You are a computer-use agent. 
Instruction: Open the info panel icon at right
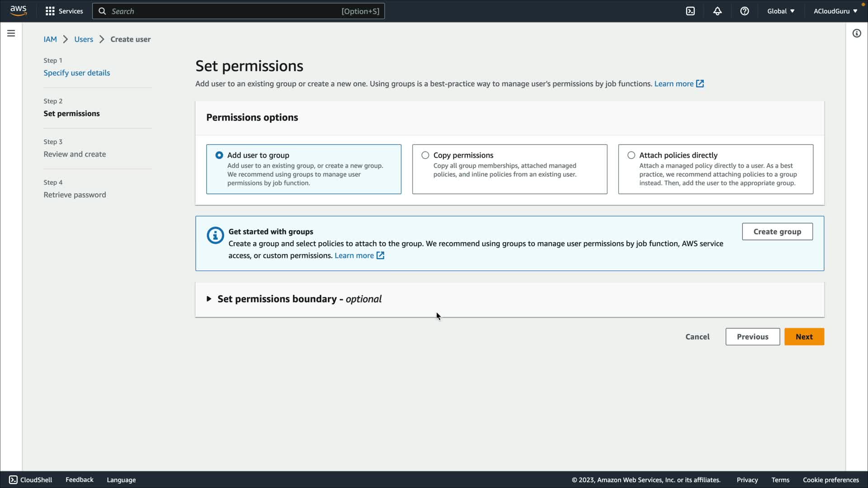coord(857,33)
